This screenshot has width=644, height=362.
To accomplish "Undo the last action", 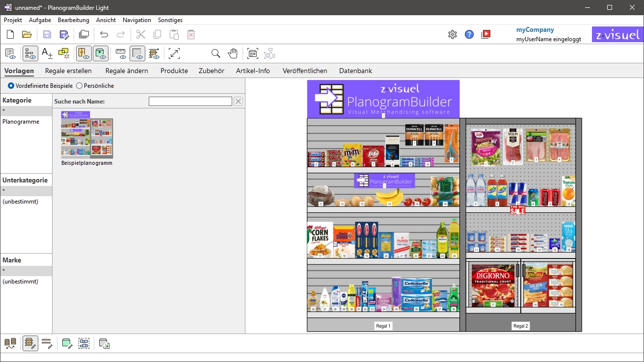I will (104, 34).
